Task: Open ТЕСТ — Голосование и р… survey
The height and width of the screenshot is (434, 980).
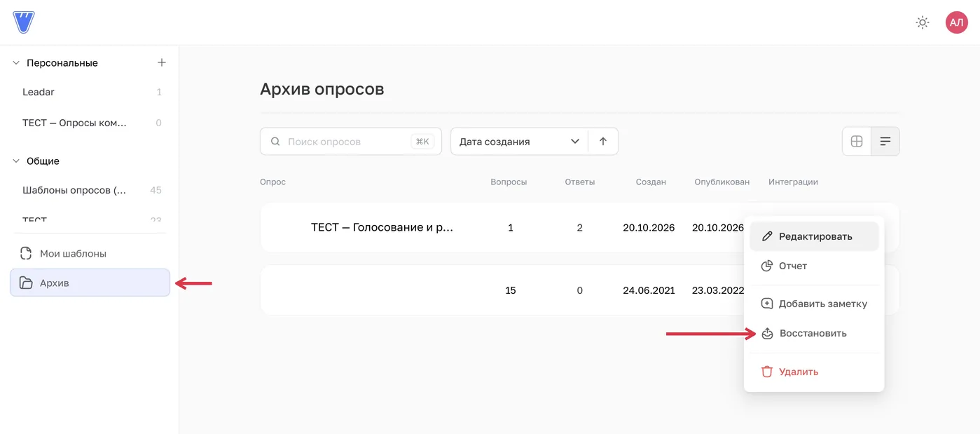Action: tap(382, 228)
